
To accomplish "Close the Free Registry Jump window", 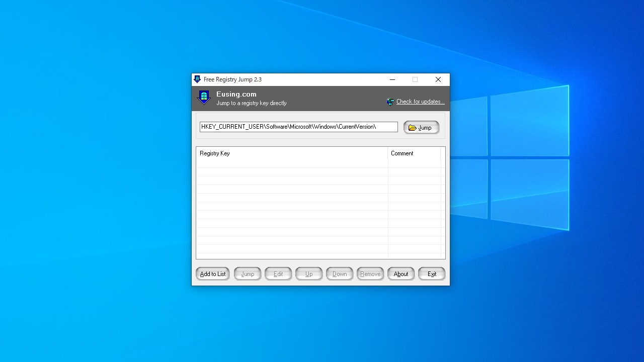I will (438, 79).
